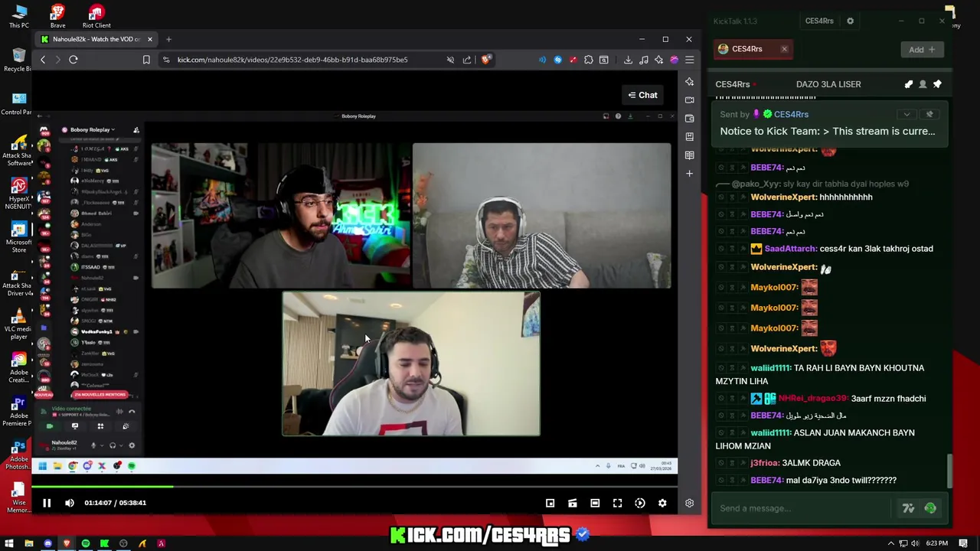Add a new chatroom in KickTalk

click(x=922, y=50)
